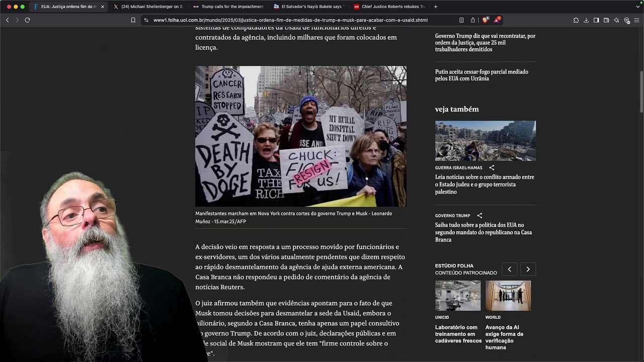Open site information icon in address bar
The image size is (644, 362).
pos(146,20)
